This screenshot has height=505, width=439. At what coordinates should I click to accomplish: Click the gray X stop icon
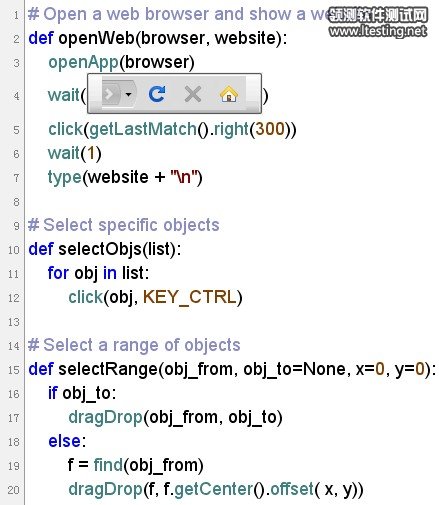coord(193,94)
